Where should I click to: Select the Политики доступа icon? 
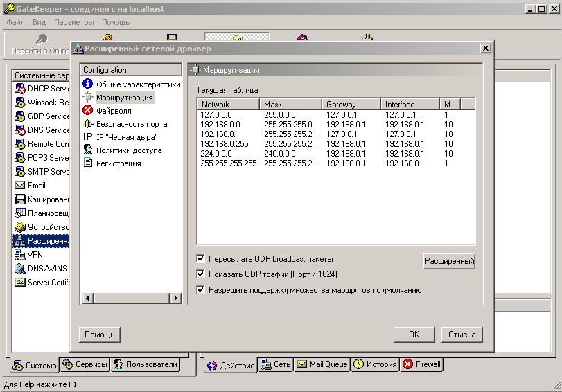(88, 150)
